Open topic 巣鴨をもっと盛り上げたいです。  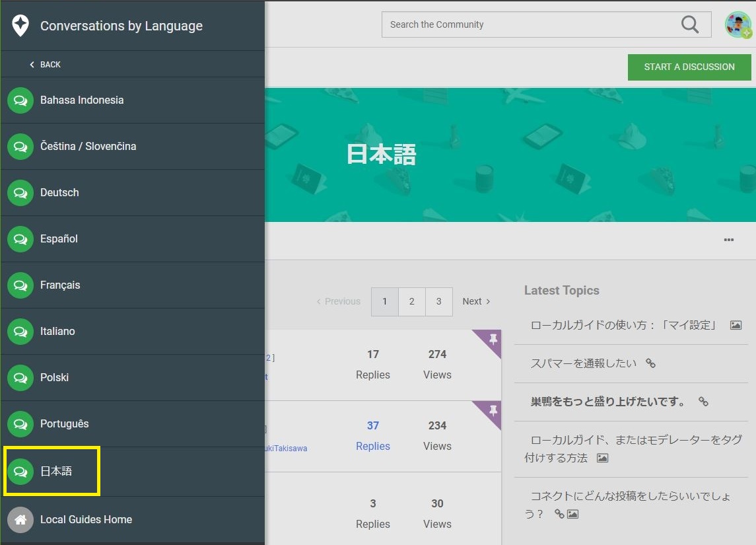607,401
